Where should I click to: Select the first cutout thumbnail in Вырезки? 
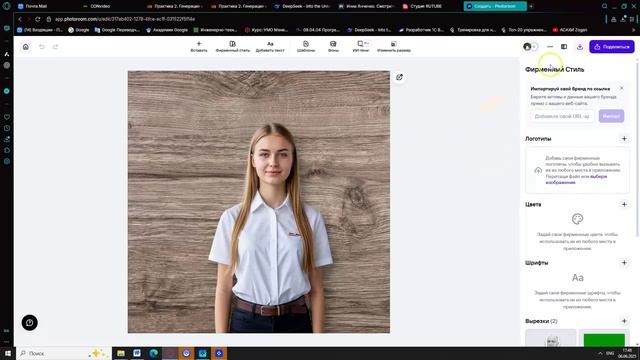coord(551,338)
